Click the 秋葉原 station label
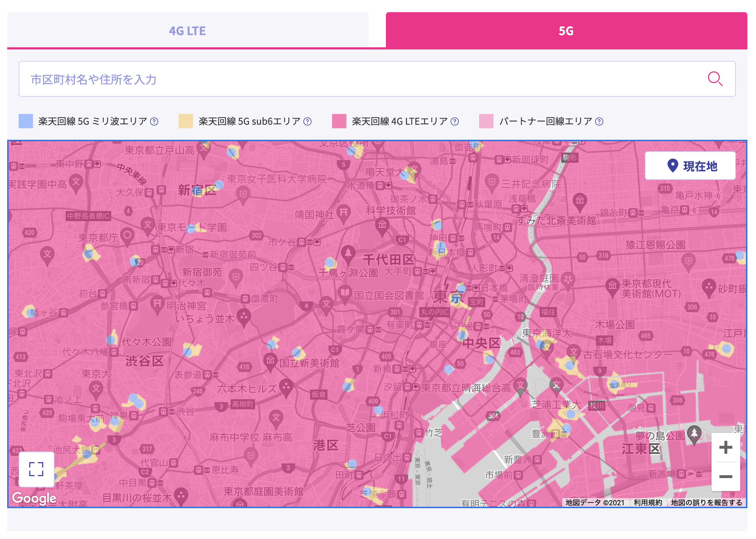 click(488, 204)
